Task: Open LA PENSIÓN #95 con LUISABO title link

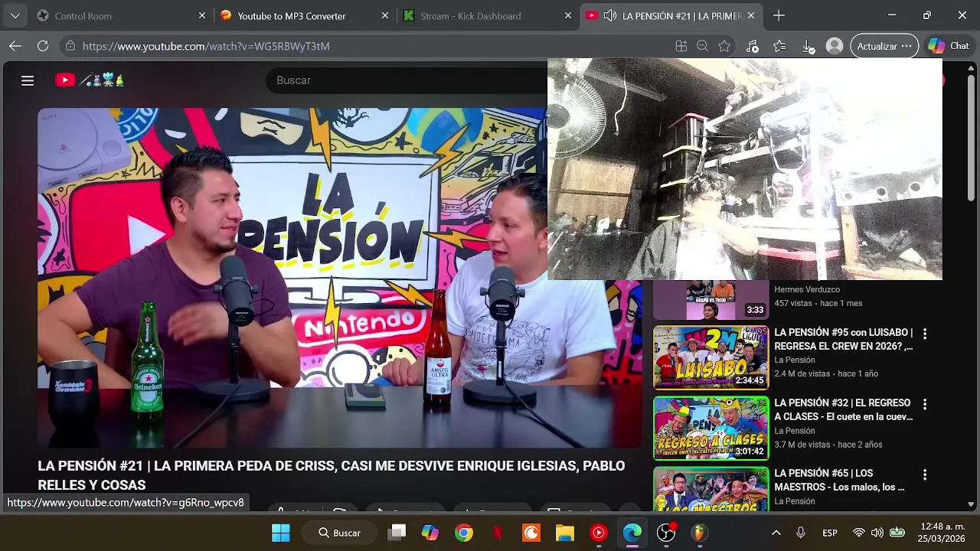Action: (x=844, y=339)
